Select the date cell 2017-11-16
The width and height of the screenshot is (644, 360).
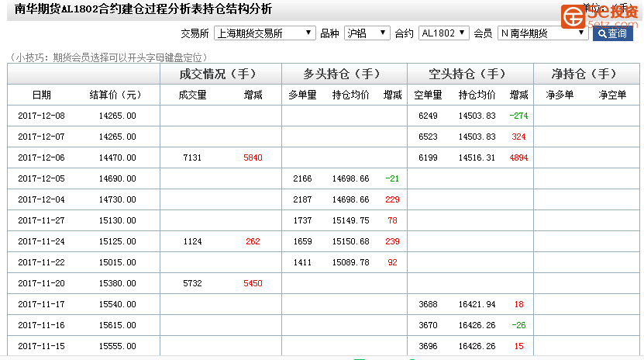click(42, 326)
